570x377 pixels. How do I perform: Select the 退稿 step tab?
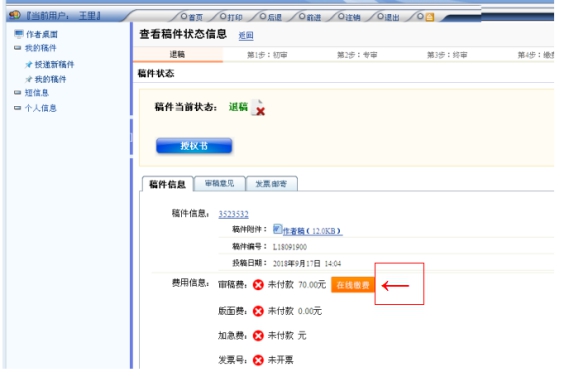tap(178, 55)
